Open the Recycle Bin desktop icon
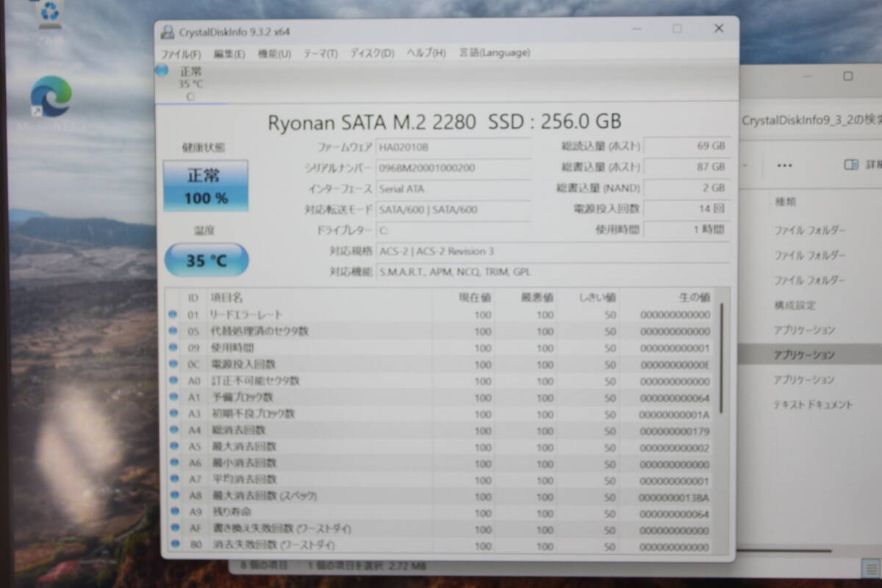Image resolution: width=882 pixels, height=588 pixels. click(49, 15)
